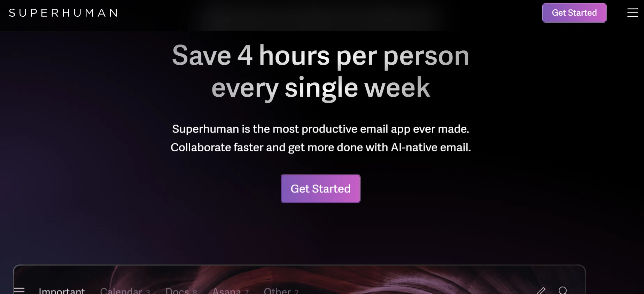Click the "Collaborate faster" AI-native email sentence
The width and height of the screenshot is (644, 294).
(x=320, y=148)
